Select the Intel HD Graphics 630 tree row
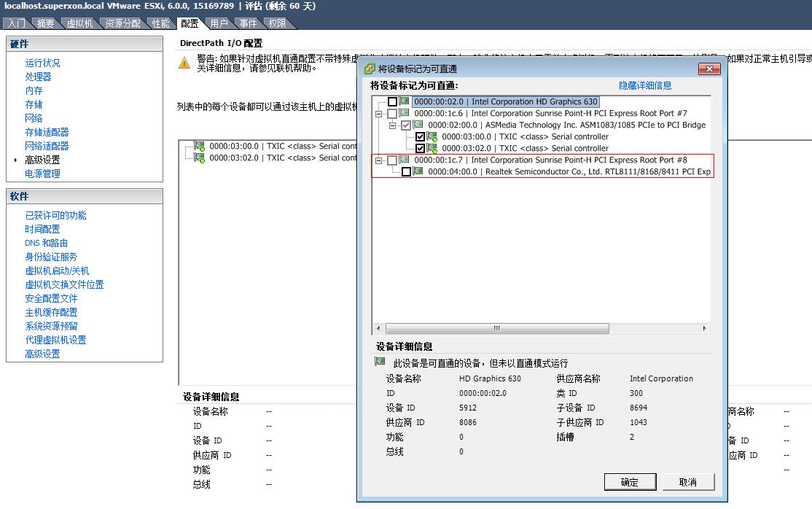The height and width of the screenshot is (509, 812). coord(506,101)
